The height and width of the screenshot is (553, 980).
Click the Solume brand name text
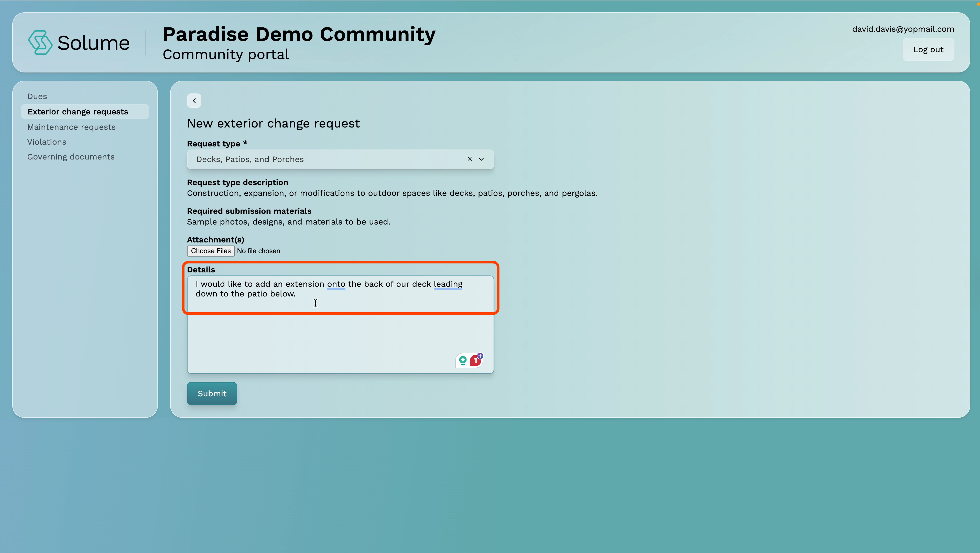93,42
